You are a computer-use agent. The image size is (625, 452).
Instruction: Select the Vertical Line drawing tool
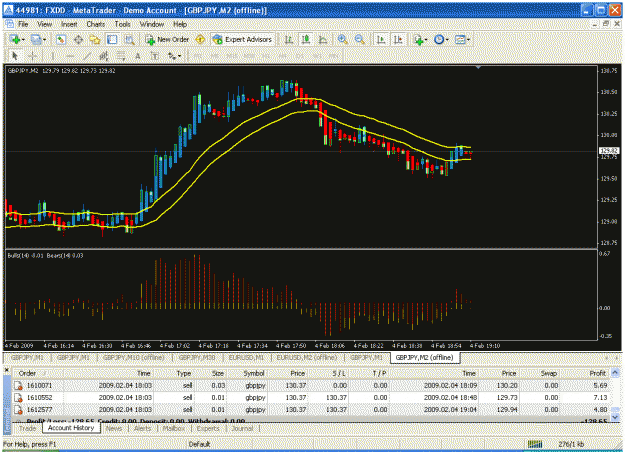coord(52,56)
